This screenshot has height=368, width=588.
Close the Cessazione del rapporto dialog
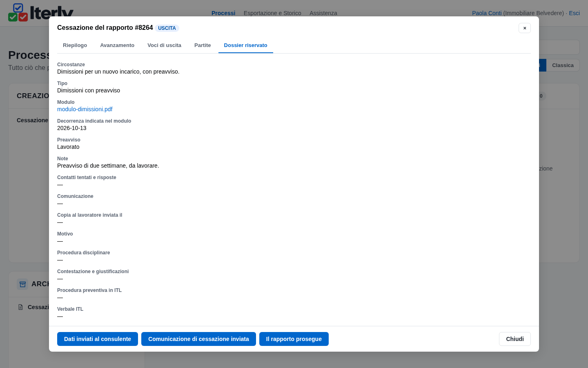(x=525, y=28)
